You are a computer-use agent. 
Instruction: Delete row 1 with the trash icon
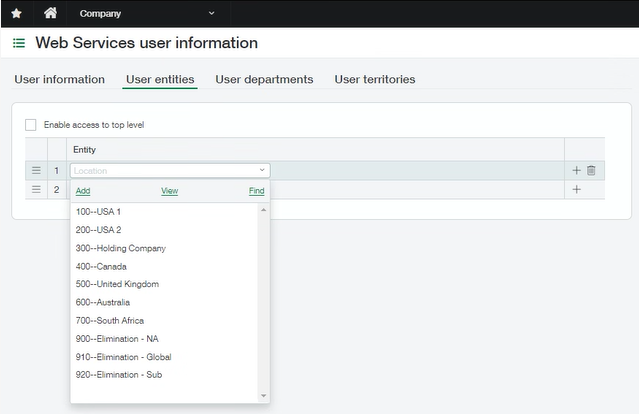point(591,170)
